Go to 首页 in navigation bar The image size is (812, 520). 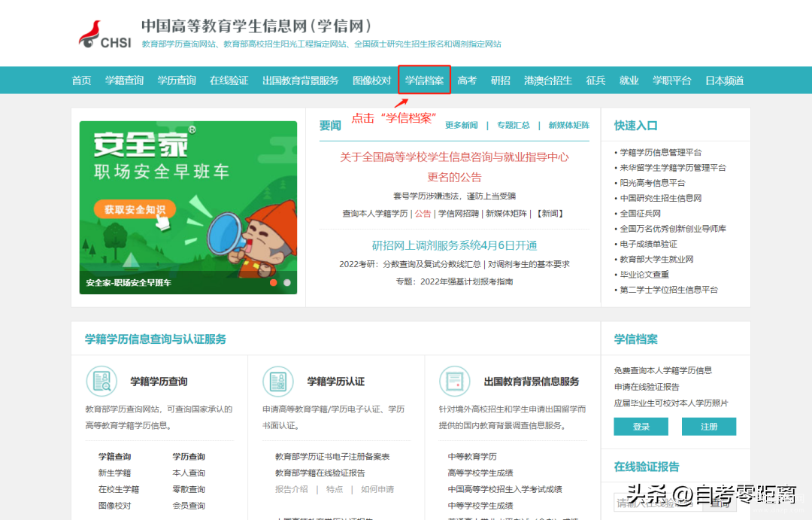(x=81, y=81)
